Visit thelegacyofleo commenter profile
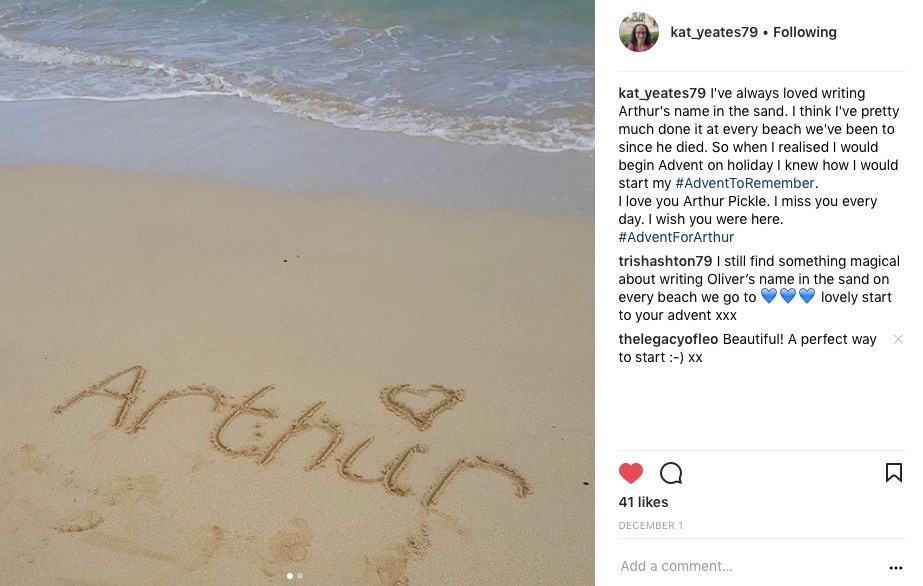 (x=668, y=339)
